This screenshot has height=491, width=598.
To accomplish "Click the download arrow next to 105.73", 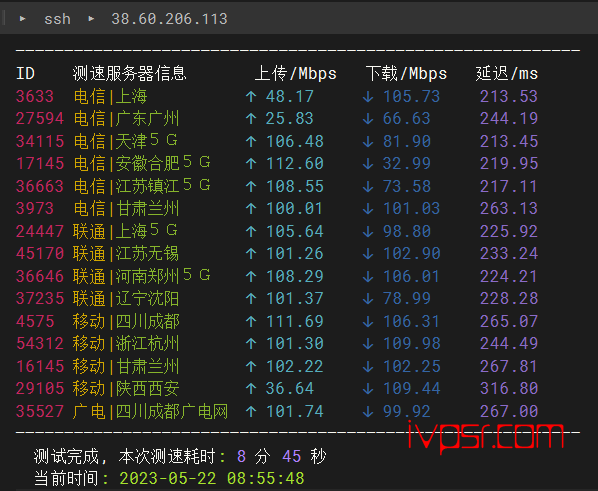I will 368,97.
